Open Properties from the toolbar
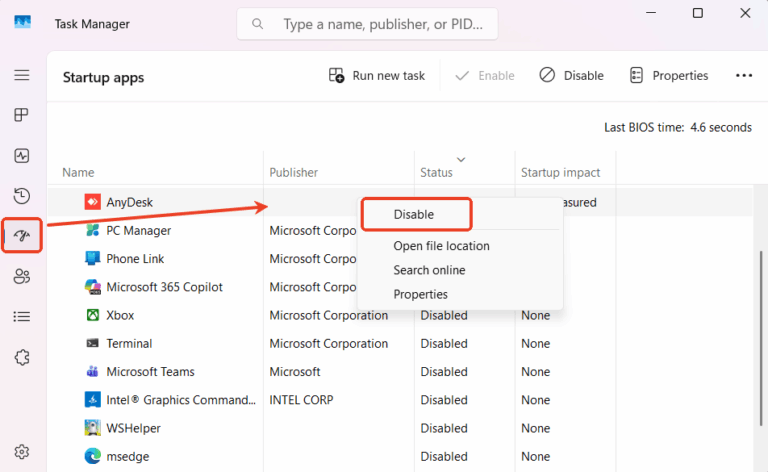Screen dimensions: 768x472 tap(669, 75)
